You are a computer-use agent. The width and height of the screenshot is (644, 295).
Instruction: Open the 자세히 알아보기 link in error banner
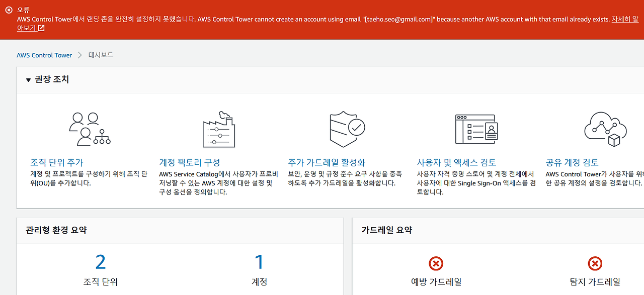click(x=625, y=19)
